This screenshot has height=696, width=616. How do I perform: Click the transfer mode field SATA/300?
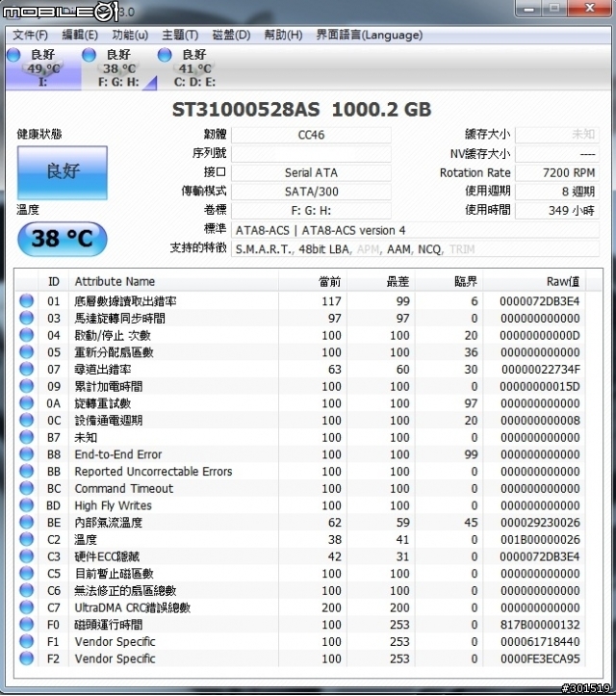pos(311,192)
